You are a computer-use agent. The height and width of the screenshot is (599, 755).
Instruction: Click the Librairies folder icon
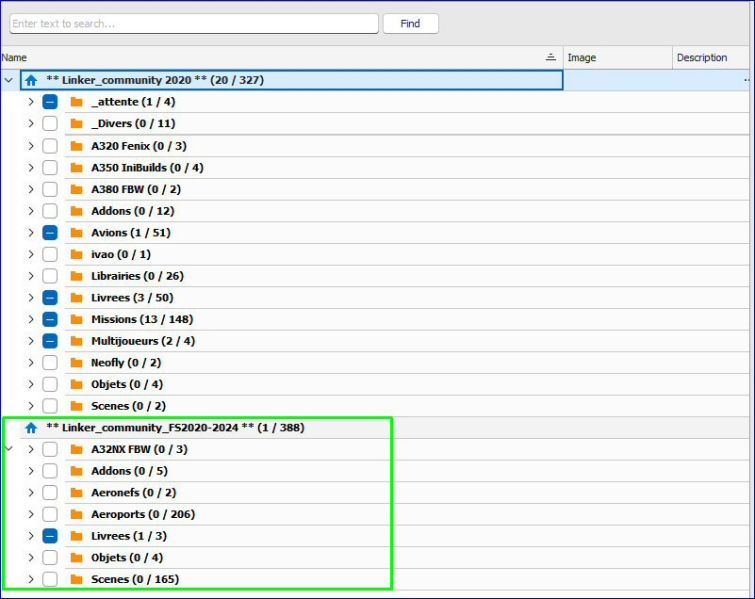click(x=77, y=276)
